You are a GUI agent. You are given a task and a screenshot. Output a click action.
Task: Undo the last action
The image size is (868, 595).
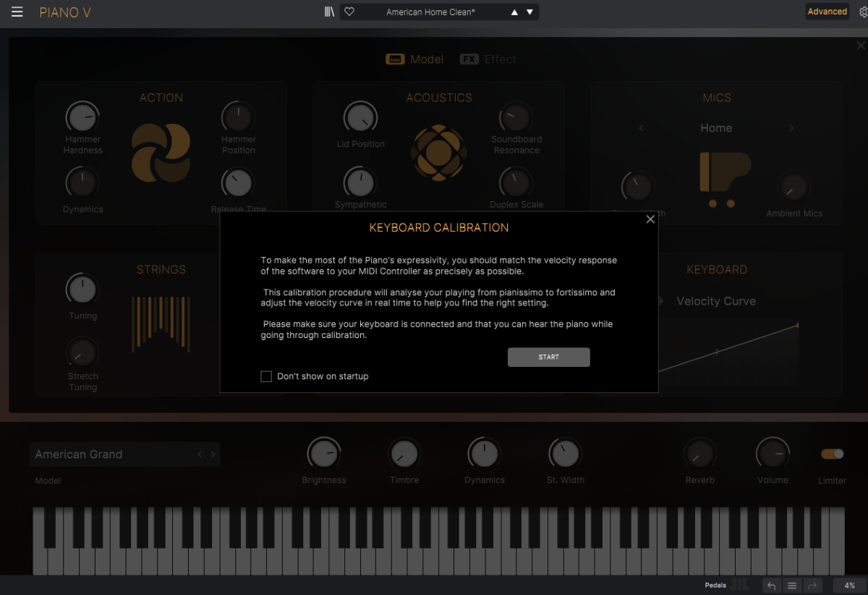tap(771, 586)
